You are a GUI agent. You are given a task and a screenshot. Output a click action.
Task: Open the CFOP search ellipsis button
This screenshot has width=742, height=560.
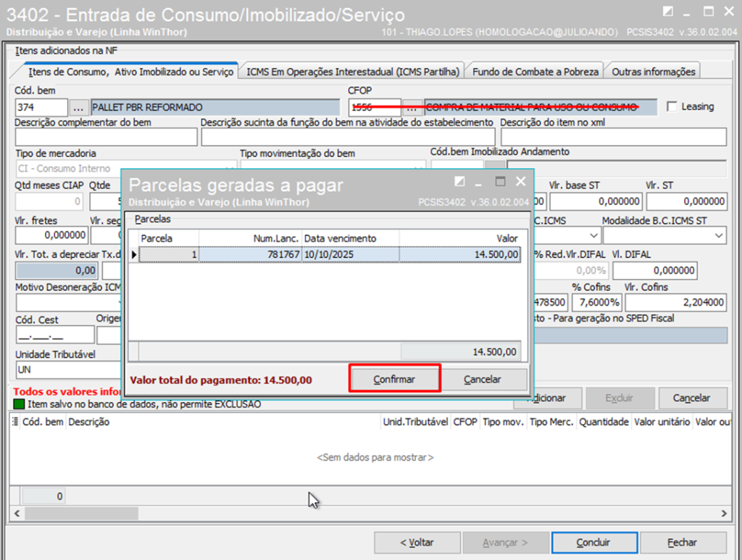tap(412, 108)
